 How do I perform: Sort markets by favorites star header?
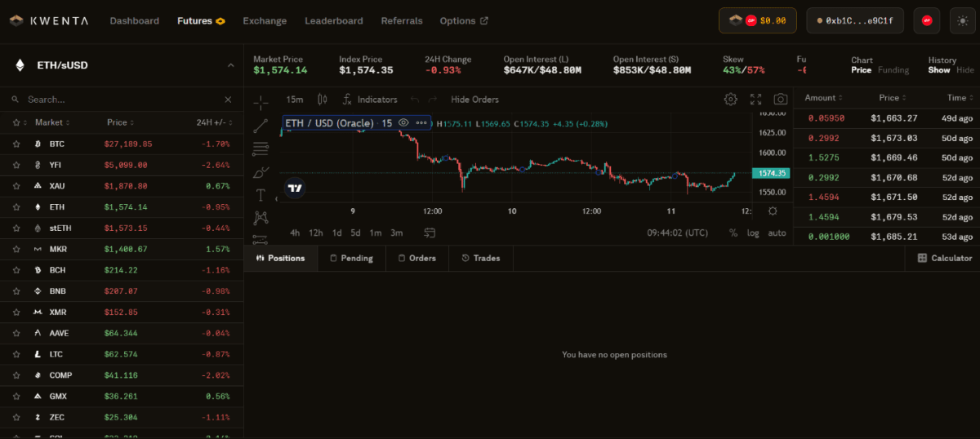[19, 122]
